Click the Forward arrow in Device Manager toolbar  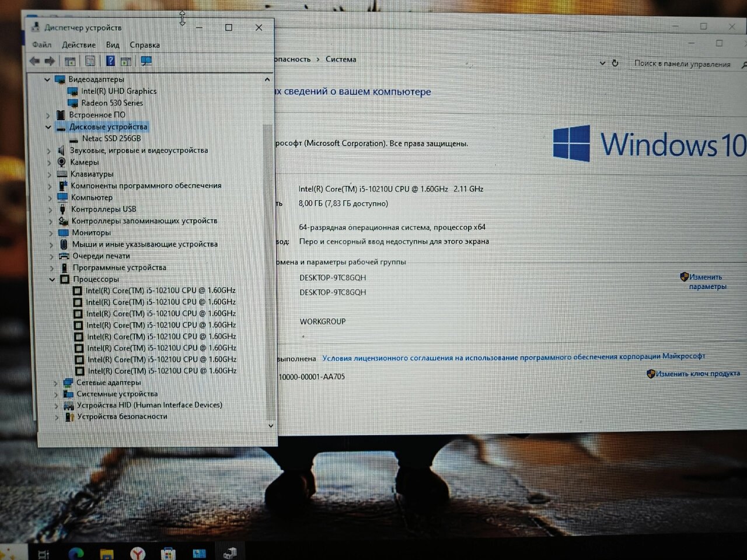pyautogui.click(x=50, y=61)
